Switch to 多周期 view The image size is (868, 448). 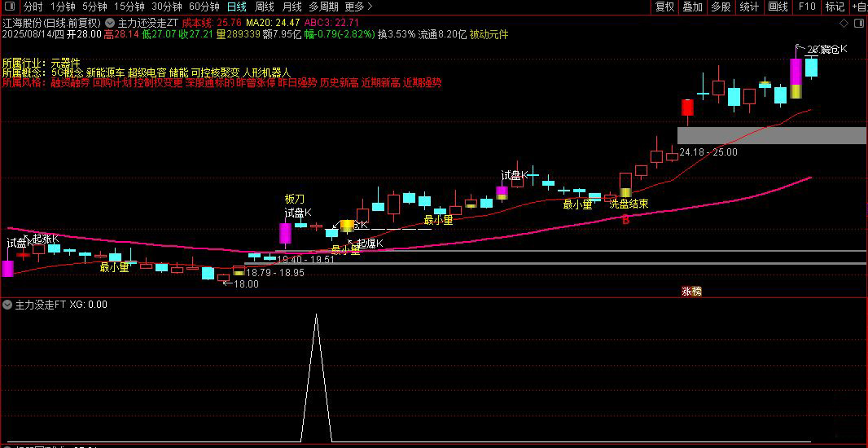(x=323, y=7)
